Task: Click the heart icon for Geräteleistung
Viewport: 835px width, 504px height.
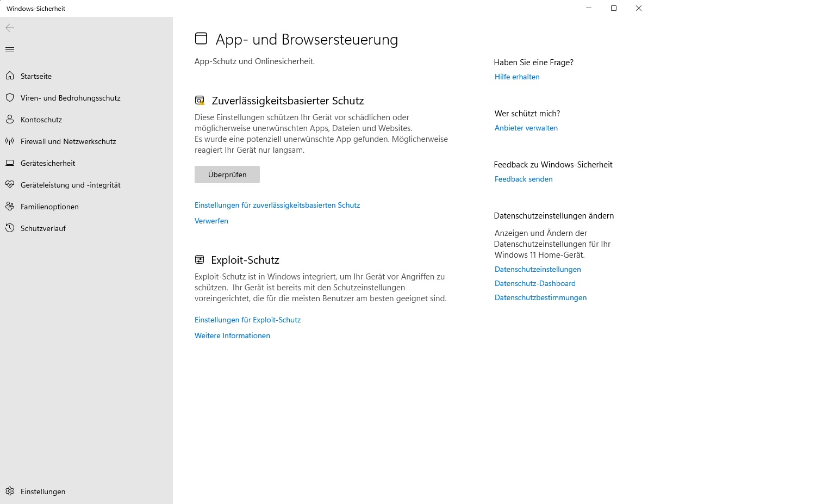Action: 10,184
